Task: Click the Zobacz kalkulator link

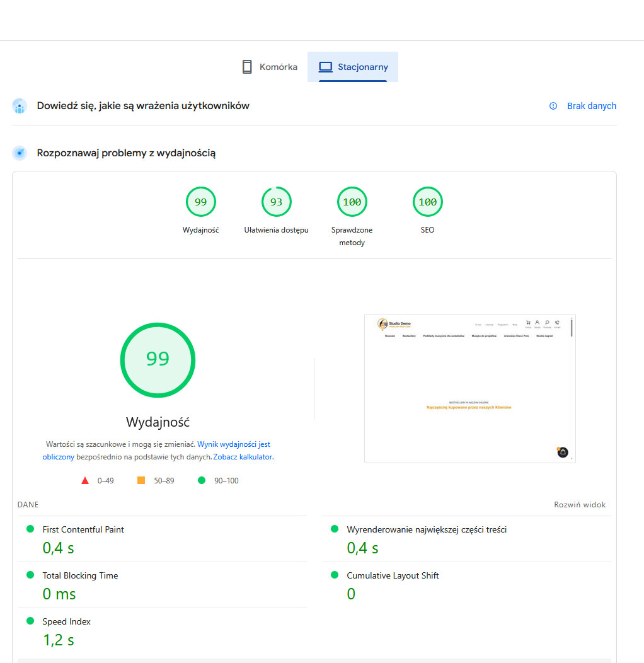Action: (x=243, y=456)
